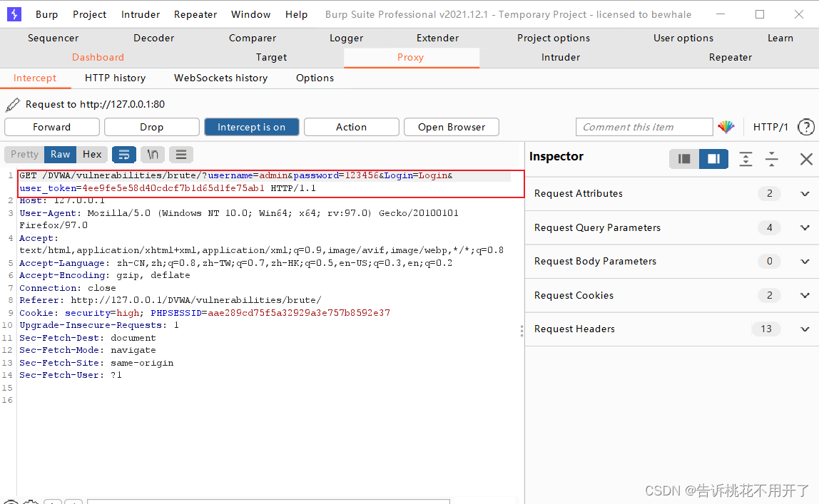Click the Request Query Parameters count badge 4
819x504 pixels.
point(769,227)
